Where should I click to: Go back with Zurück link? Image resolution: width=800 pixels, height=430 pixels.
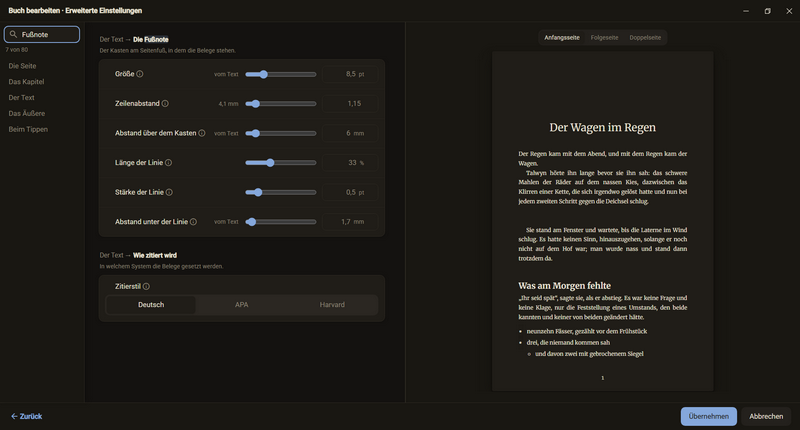coord(27,416)
